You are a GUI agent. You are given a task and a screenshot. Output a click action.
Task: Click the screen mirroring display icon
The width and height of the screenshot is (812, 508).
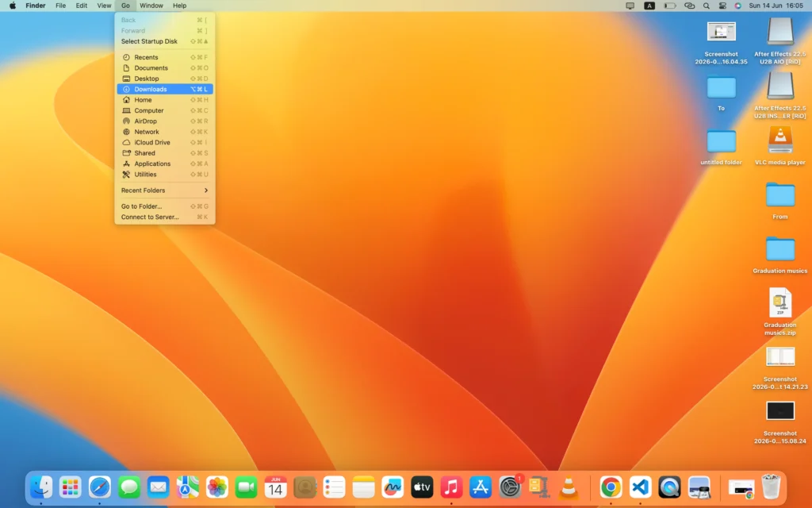click(x=630, y=6)
